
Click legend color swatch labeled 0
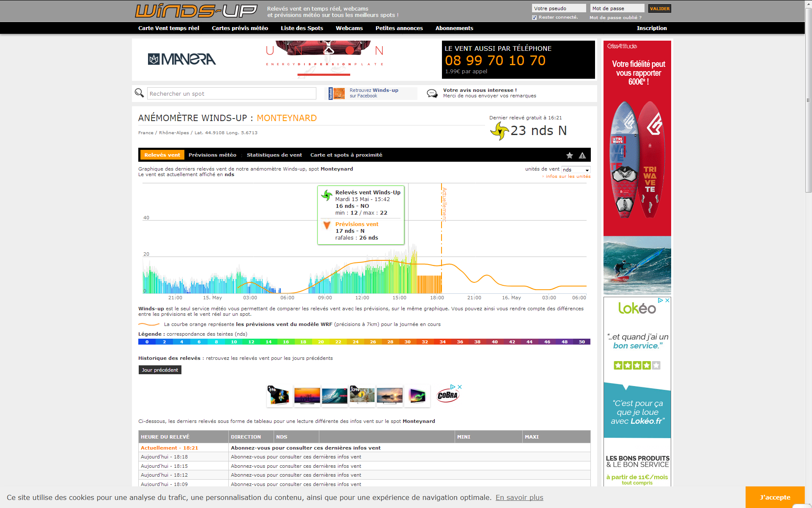point(147,342)
